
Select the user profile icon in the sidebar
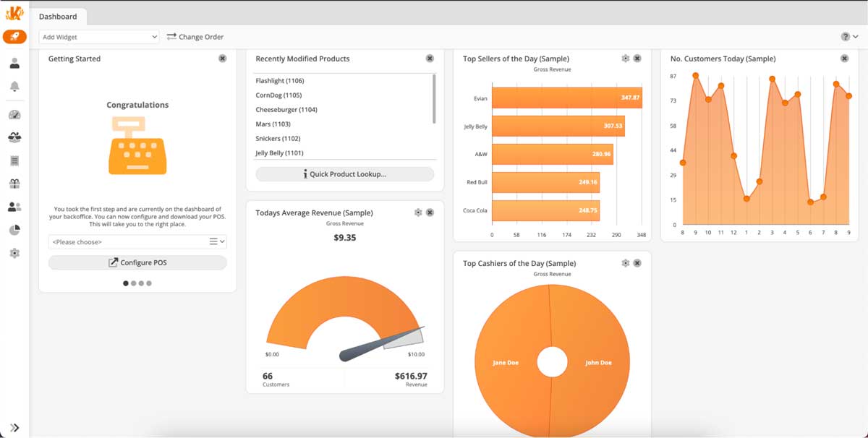15,62
